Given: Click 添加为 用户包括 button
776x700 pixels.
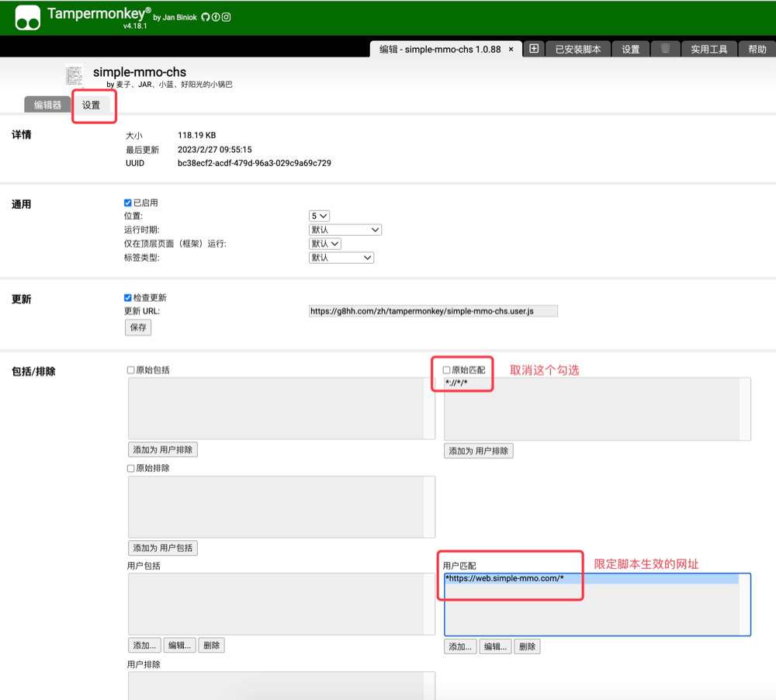Looking at the screenshot, I should [163, 548].
